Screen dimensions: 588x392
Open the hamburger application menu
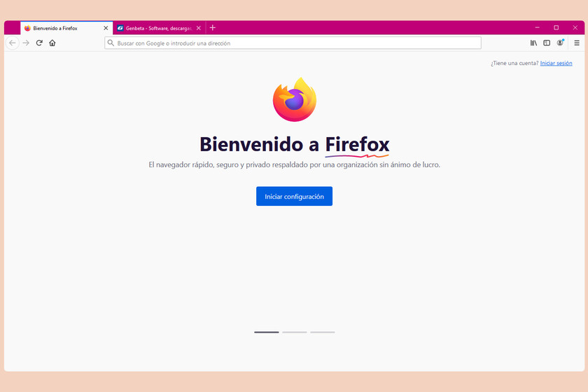(577, 43)
